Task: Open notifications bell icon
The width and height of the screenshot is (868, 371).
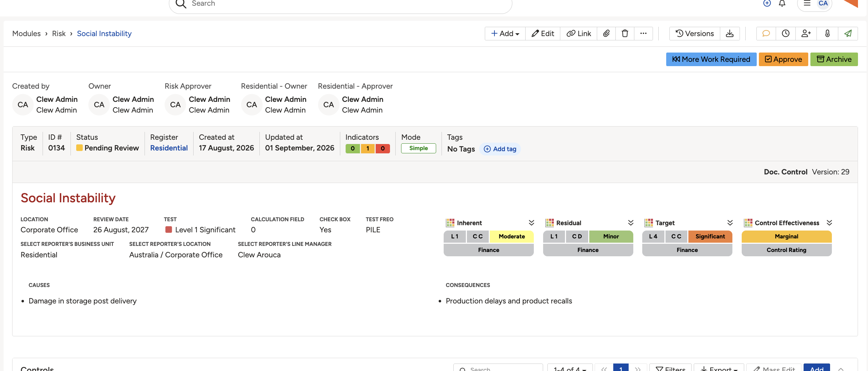Action: (x=782, y=3)
